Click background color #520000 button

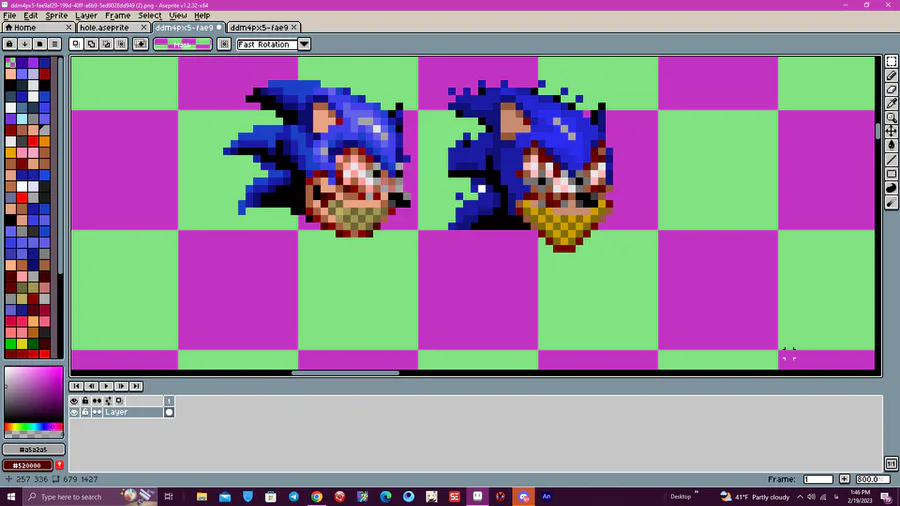click(x=28, y=465)
